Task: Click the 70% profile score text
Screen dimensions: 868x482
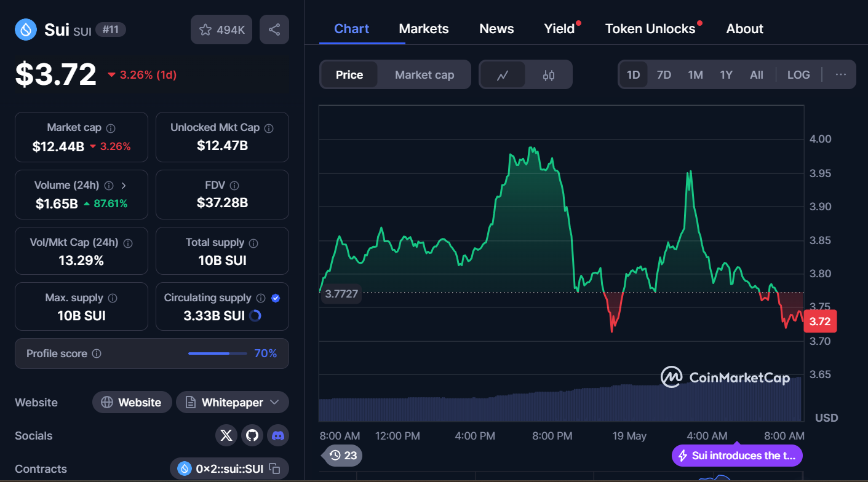Action: click(266, 354)
